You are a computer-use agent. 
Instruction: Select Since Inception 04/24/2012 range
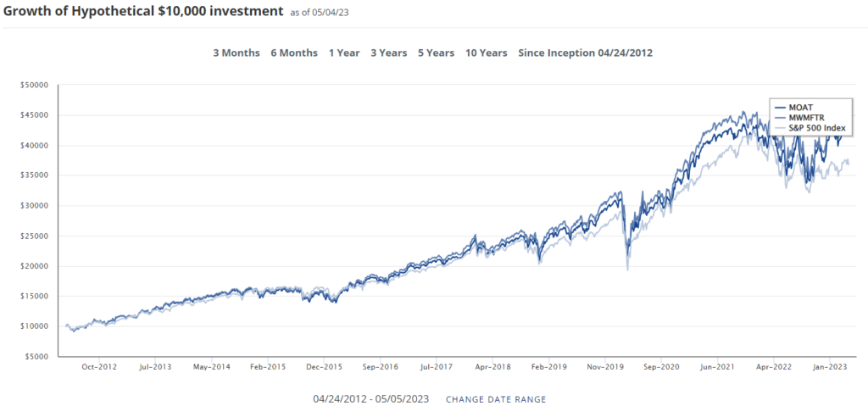point(585,53)
